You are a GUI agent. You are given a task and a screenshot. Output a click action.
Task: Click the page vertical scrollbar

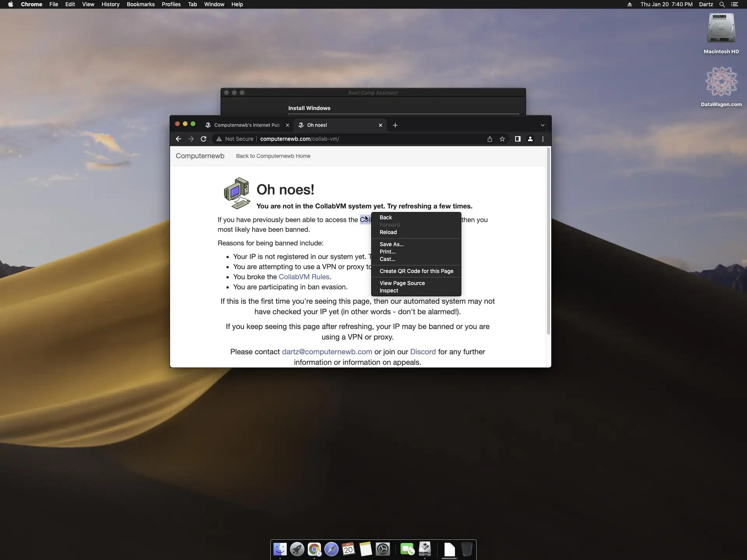click(x=548, y=241)
